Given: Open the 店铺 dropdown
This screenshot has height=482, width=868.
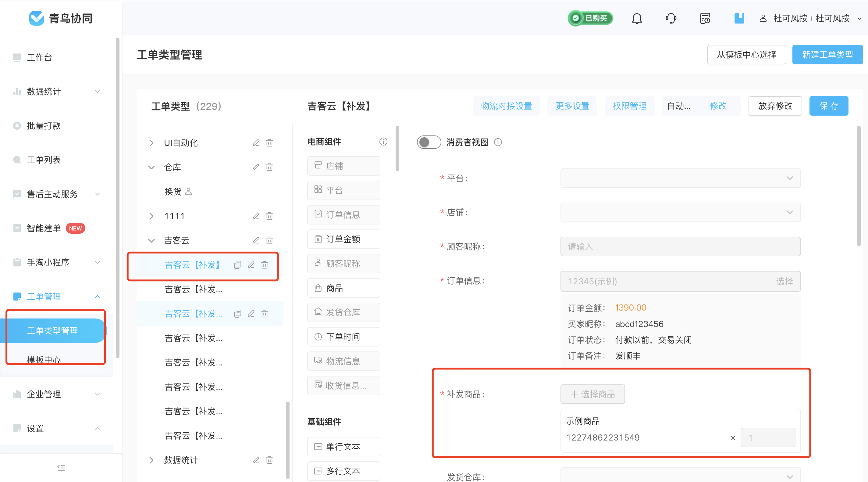Looking at the screenshot, I should click(x=680, y=212).
